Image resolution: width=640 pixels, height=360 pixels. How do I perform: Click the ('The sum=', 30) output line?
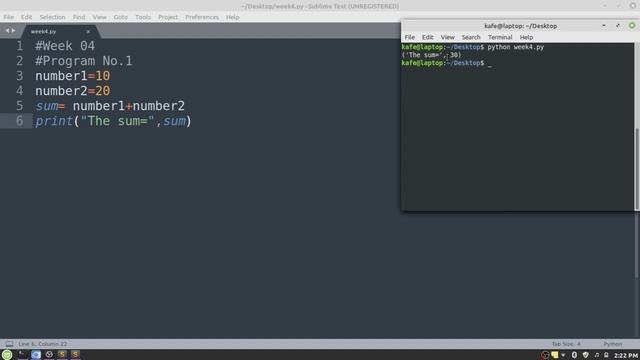(x=431, y=55)
